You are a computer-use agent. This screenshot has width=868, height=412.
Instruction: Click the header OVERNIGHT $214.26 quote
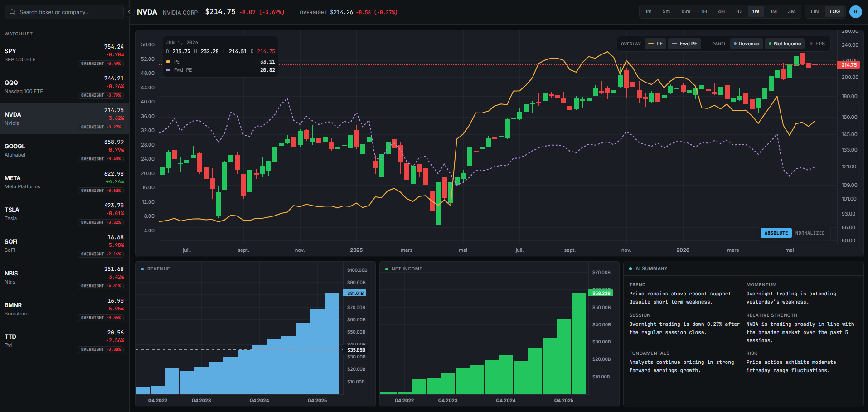click(348, 12)
